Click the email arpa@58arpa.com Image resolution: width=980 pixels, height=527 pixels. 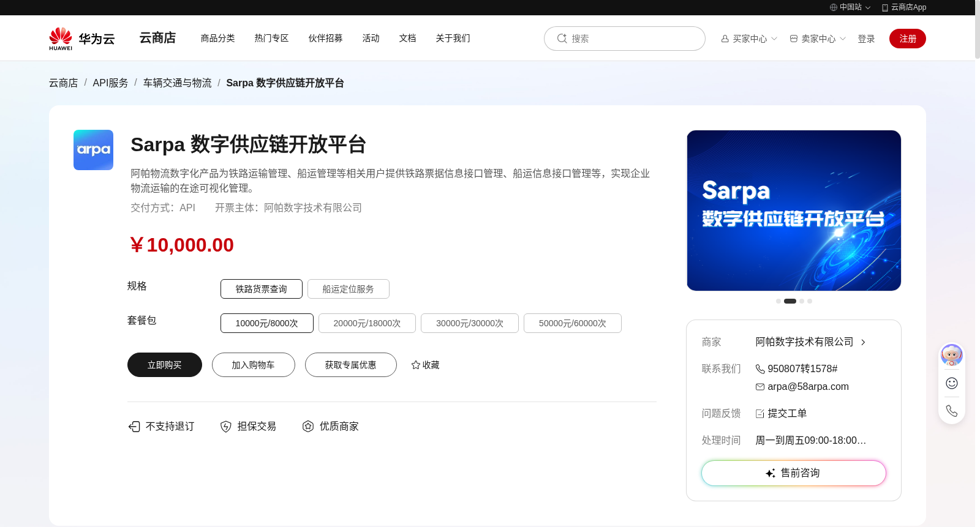(809, 387)
